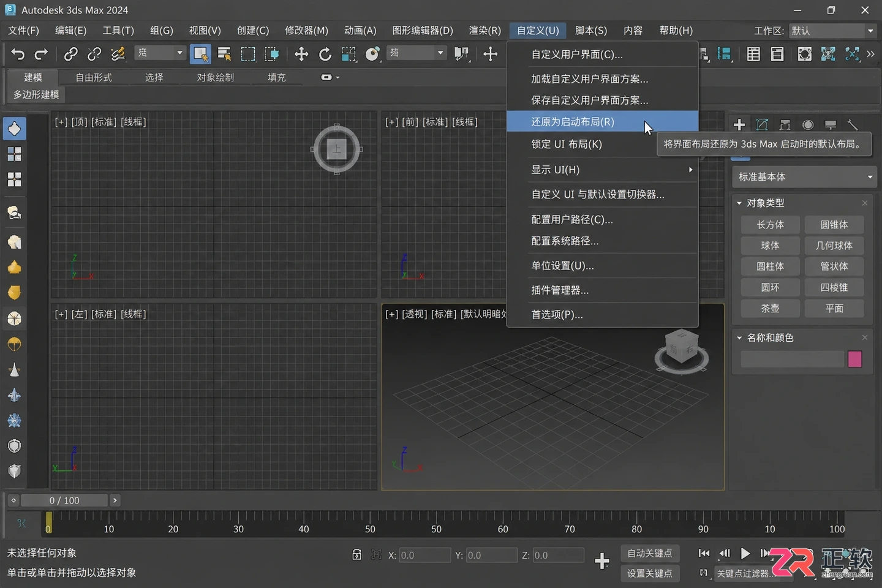This screenshot has height=588, width=882.
Task: Open the reference coordinate system dropdown
Action: coord(416,53)
